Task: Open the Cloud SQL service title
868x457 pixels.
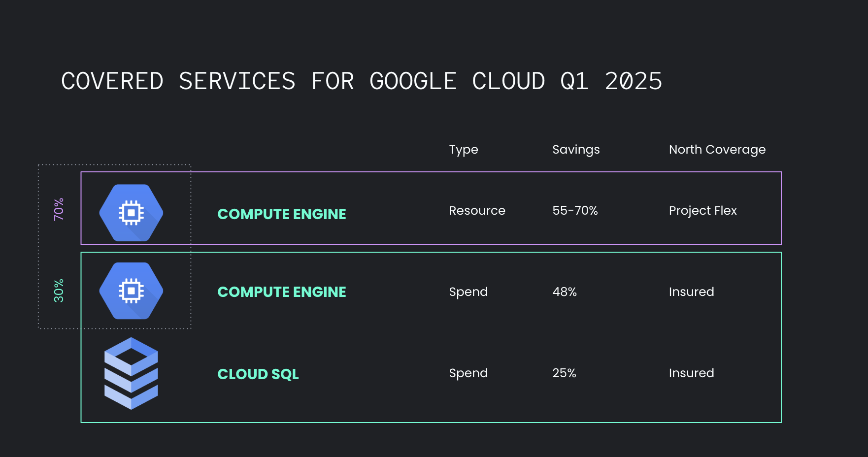Action: tap(258, 374)
